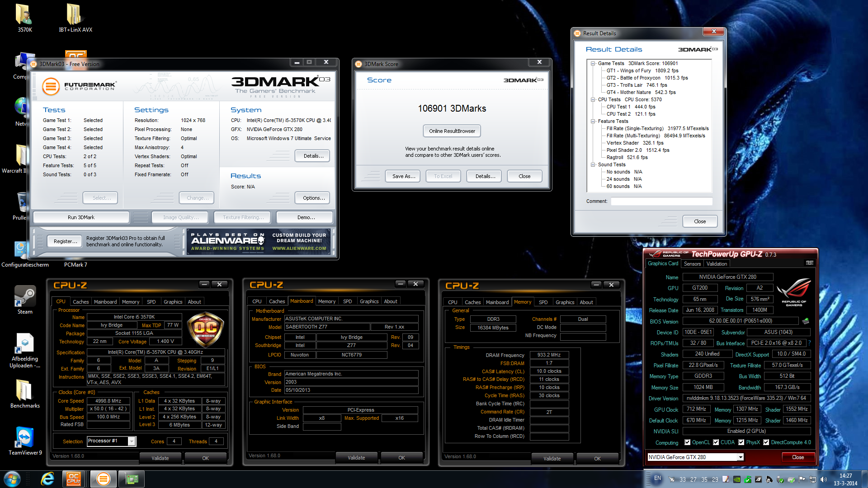Viewport: 868px width, 488px height.
Task: Launch Steam from the desktop
Action: [25, 300]
